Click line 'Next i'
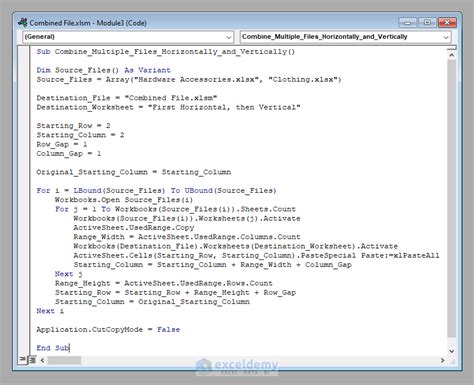The image size is (474, 385). (x=50, y=311)
